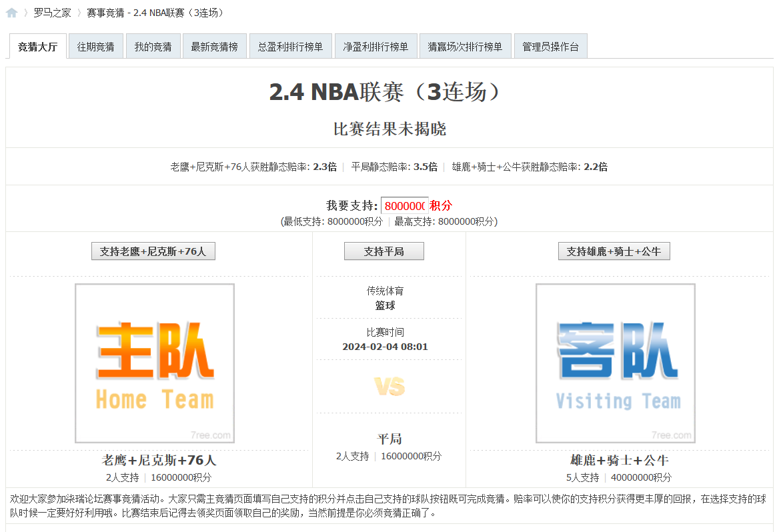Open the 净盈利排行榜单 leaderboard
Image resolution: width=781 pixels, height=532 pixels.
(375, 46)
